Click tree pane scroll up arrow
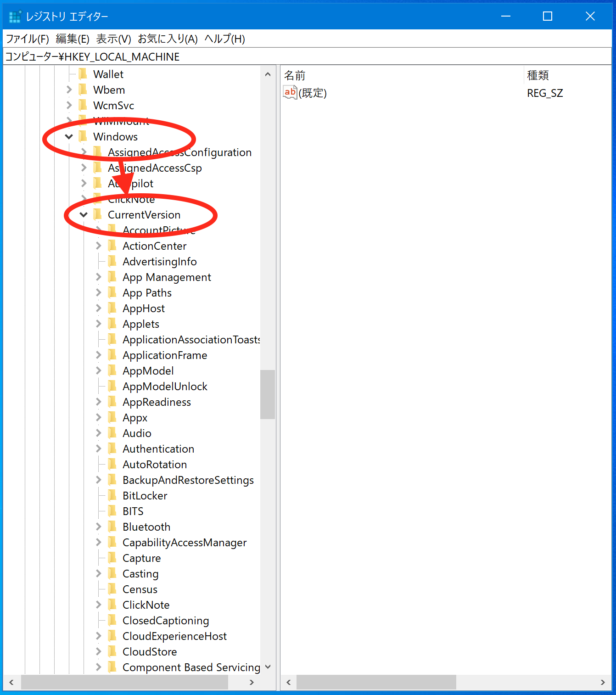 (268, 74)
